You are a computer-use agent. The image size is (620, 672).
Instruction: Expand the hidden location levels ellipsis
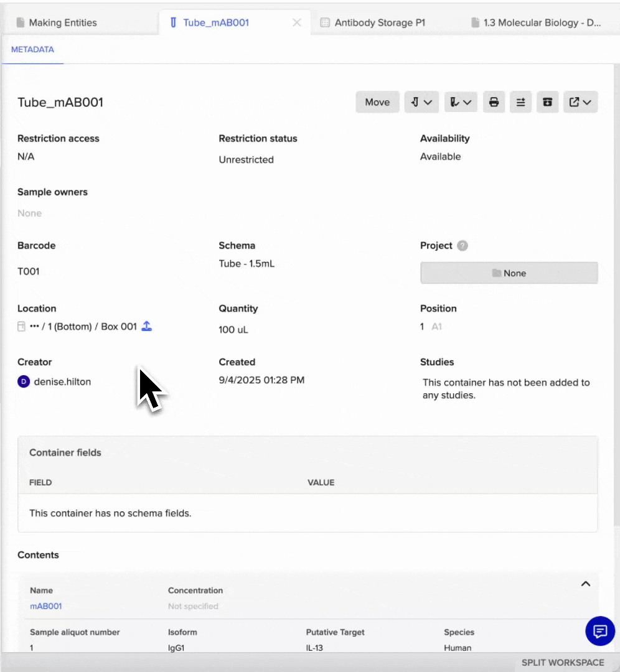(x=34, y=326)
